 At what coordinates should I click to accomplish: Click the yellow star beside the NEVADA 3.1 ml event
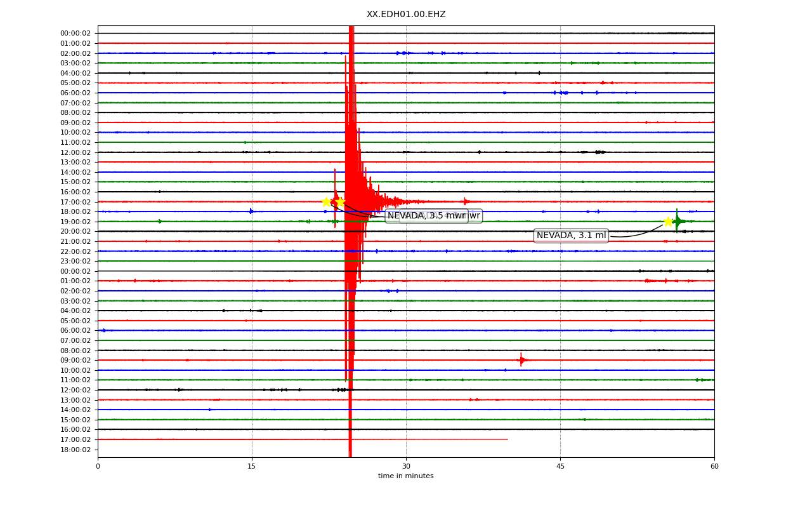pyautogui.click(x=668, y=221)
